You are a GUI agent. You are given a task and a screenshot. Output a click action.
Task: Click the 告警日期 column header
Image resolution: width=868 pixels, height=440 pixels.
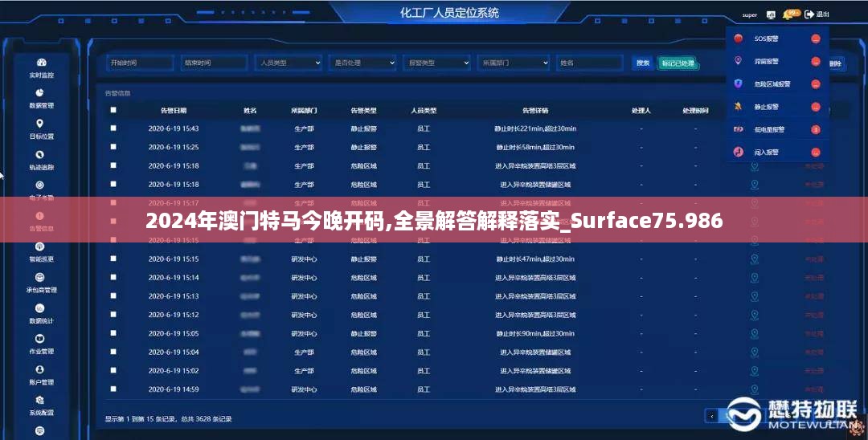[174, 111]
